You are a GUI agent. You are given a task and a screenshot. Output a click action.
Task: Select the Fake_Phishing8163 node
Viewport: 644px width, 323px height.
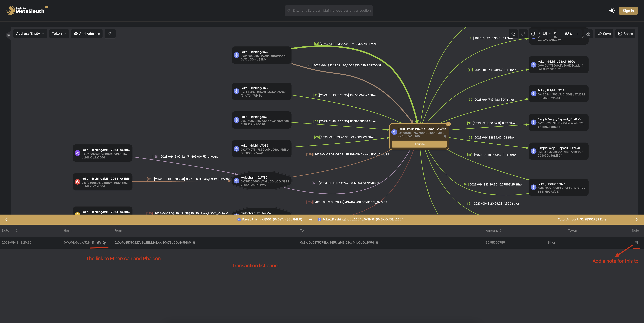click(261, 120)
